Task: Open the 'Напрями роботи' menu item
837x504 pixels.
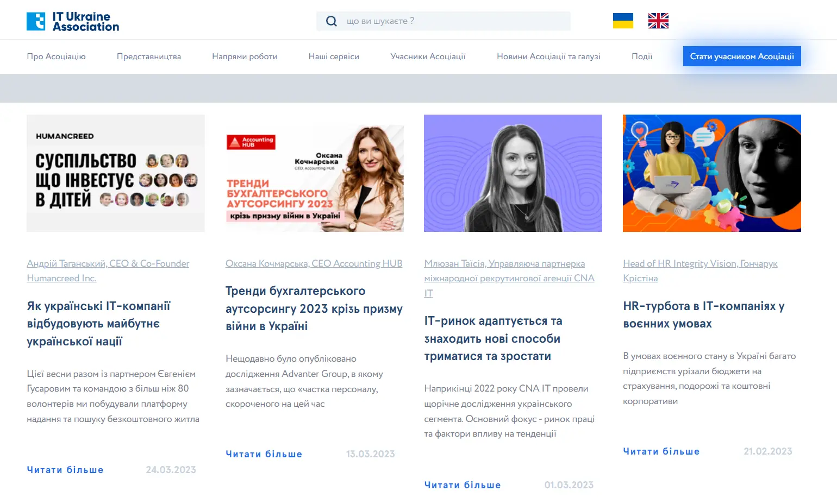Action: click(245, 56)
